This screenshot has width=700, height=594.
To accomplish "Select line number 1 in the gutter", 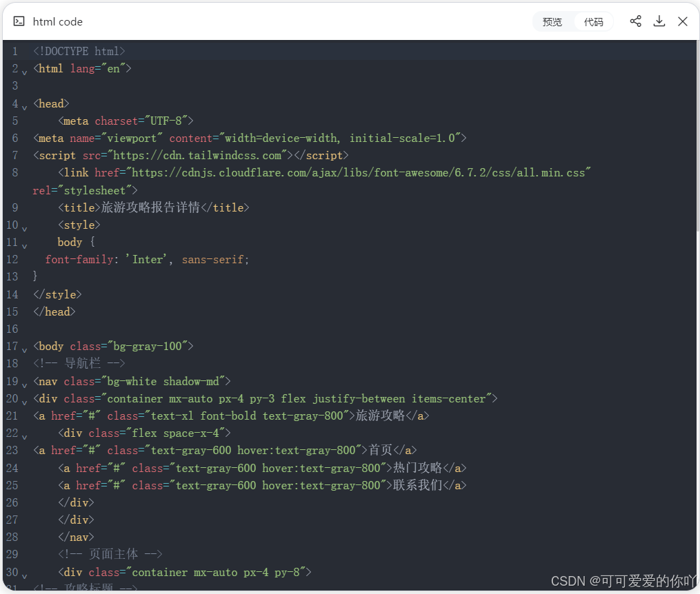I will point(14,51).
